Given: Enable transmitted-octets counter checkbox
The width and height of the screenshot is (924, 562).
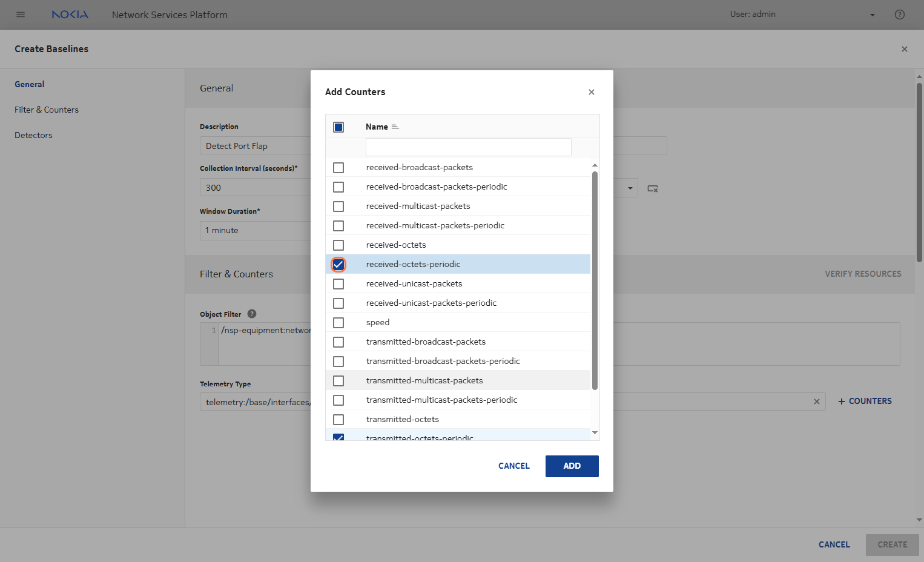Looking at the screenshot, I should pyautogui.click(x=338, y=420).
